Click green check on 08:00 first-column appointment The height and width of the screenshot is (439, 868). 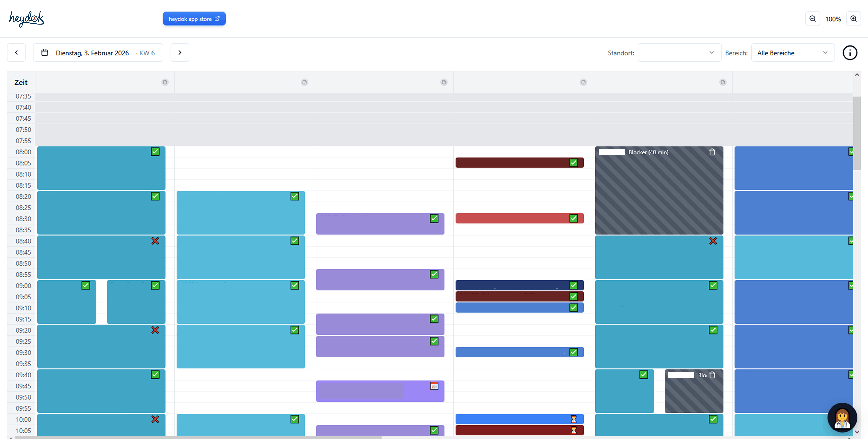[155, 152]
